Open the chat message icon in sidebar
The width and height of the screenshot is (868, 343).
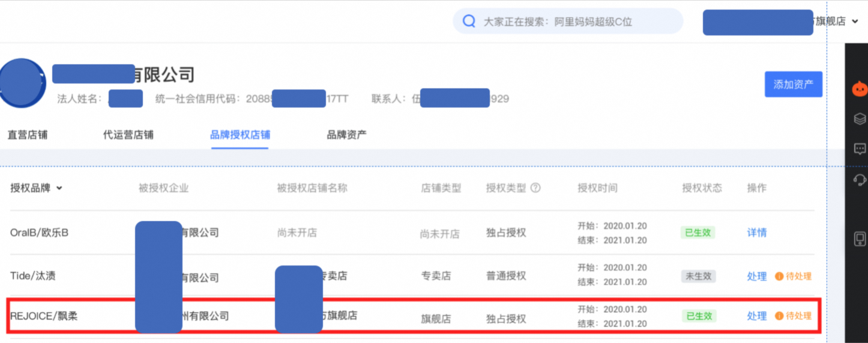point(860,149)
